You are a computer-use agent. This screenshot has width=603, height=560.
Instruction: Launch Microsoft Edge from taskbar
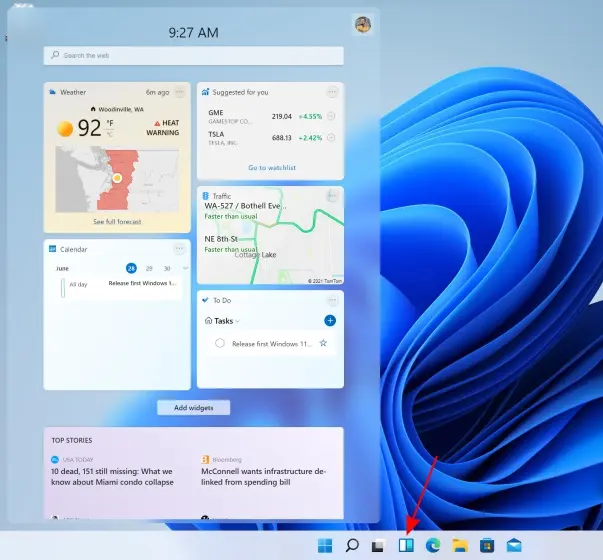coord(433,545)
